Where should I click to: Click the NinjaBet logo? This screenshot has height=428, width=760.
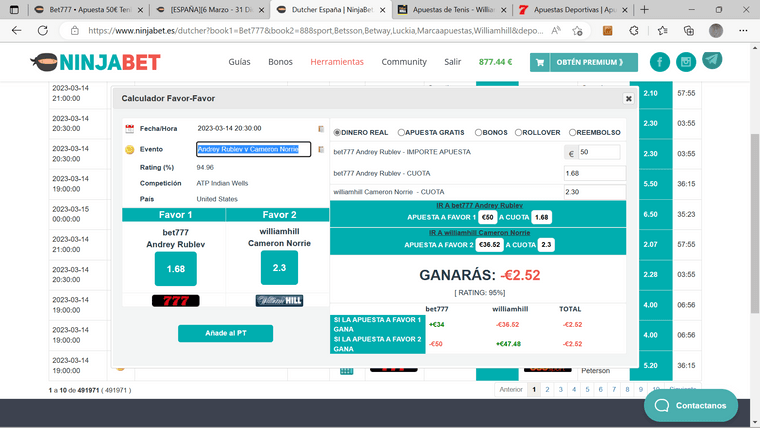(x=95, y=62)
